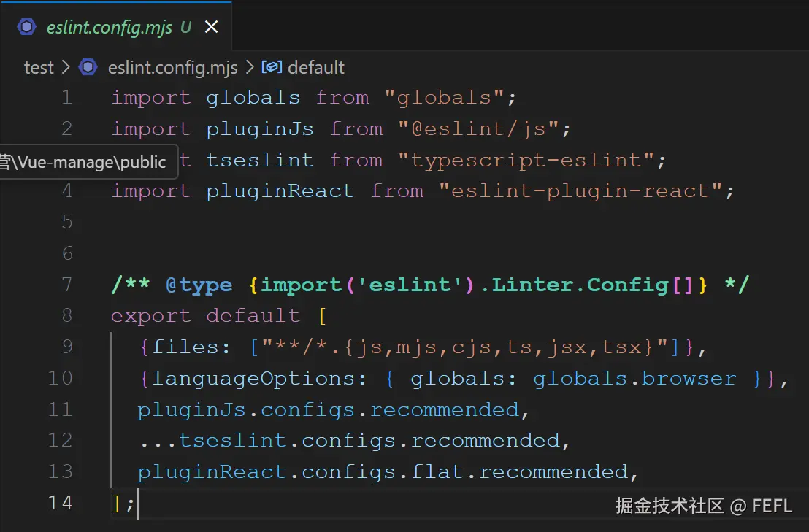
Task: Click line number 14 in the gutter
Action: [60, 503]
